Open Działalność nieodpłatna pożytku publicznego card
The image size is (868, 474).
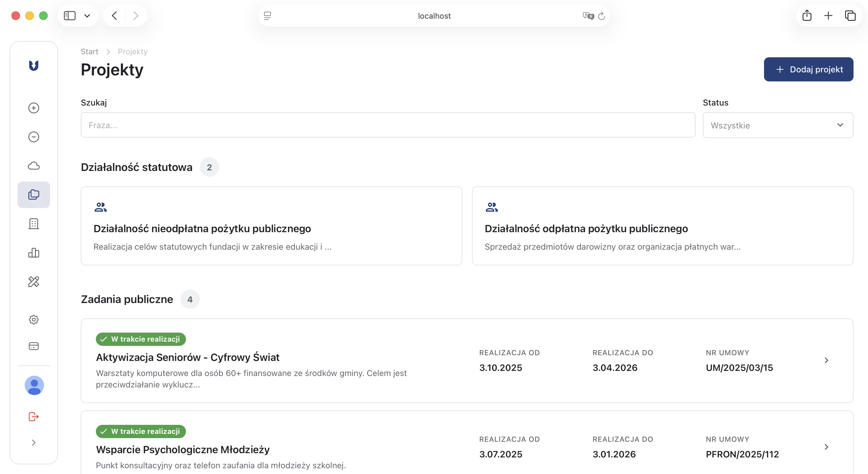point(271,226)
